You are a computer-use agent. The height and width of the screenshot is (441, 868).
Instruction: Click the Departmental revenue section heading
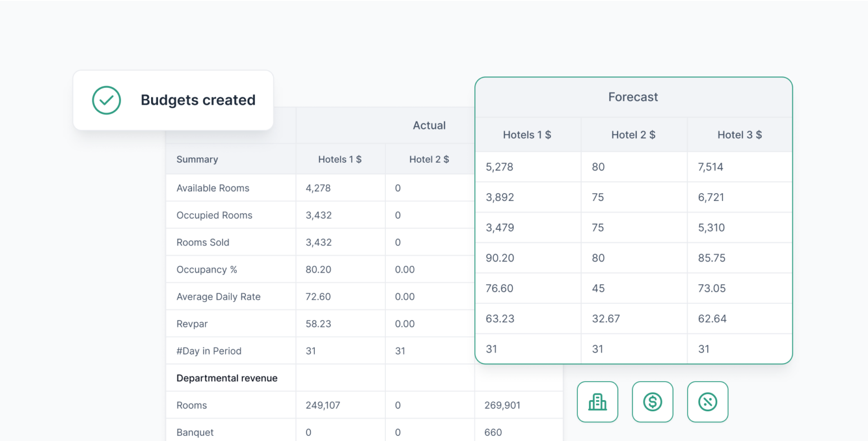[x=227, y=378]
